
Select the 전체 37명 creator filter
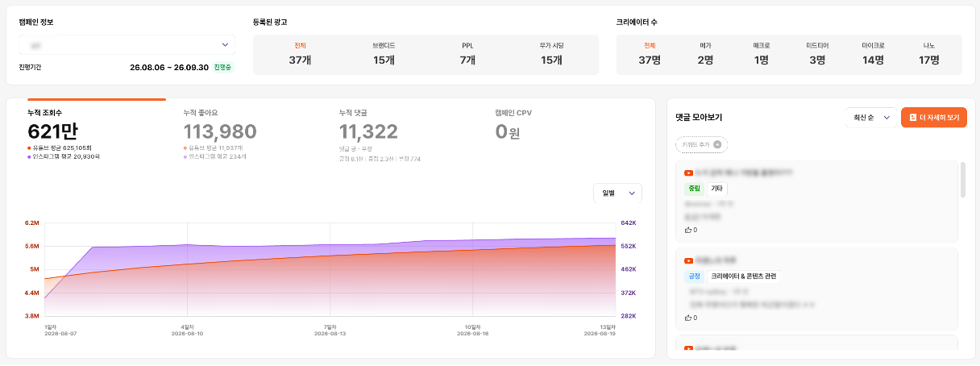point(650,54)
